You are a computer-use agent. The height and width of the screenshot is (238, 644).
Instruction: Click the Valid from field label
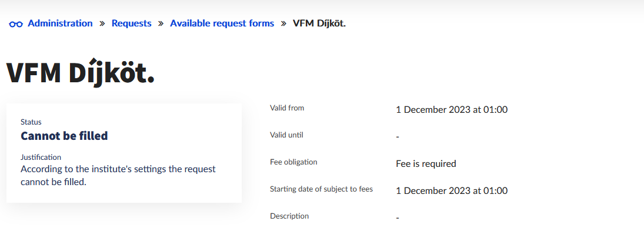(287, 108)
